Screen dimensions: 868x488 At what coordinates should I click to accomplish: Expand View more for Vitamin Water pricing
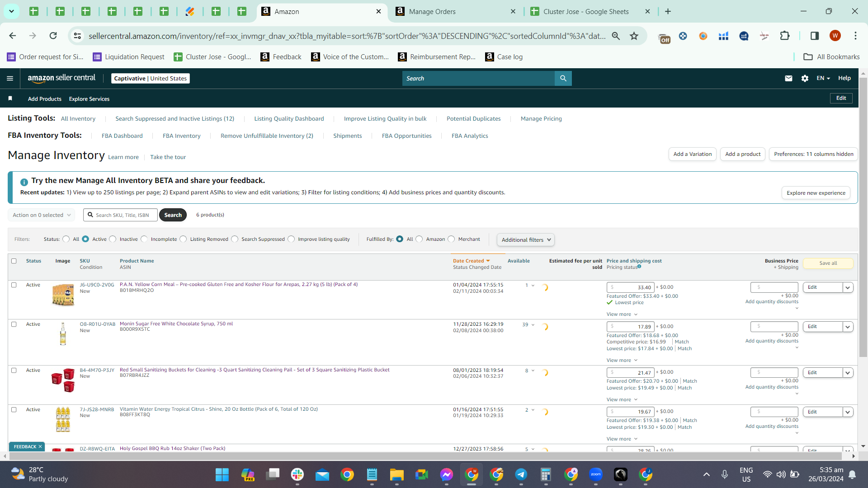[622, 439]
